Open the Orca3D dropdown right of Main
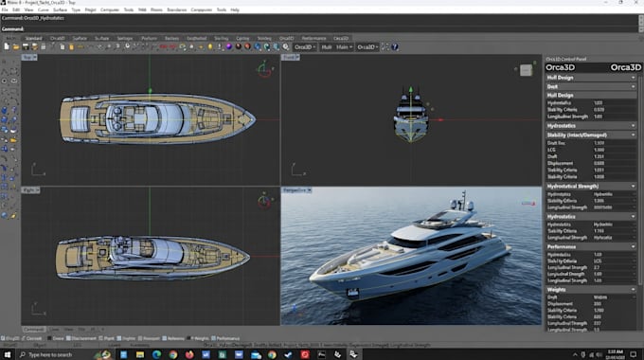The image size is (644, 360). click(367, 47)
